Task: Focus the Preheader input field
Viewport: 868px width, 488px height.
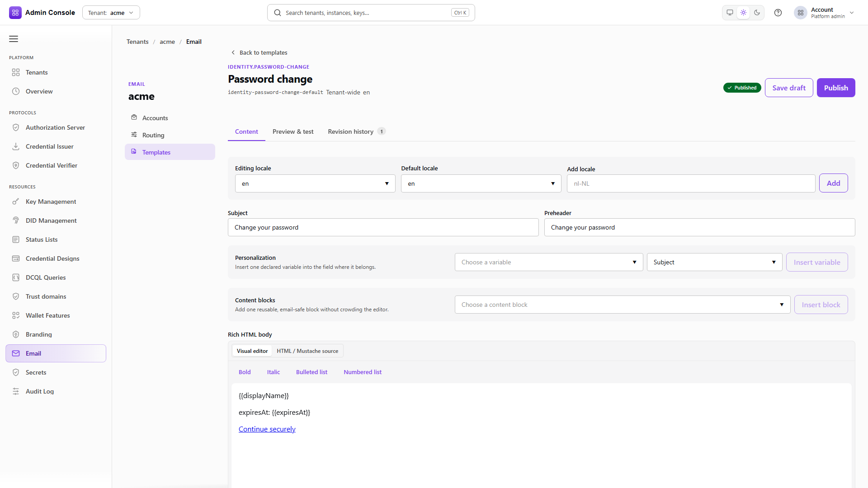Action: [699, 227]
